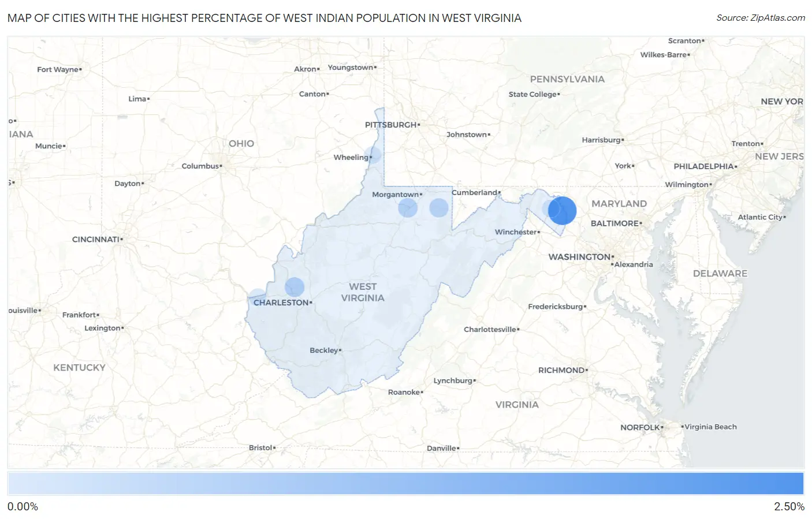Click the Roanoke city label
Image resolution: width=812 pixels, height=519 pixels.
(404, 392)
